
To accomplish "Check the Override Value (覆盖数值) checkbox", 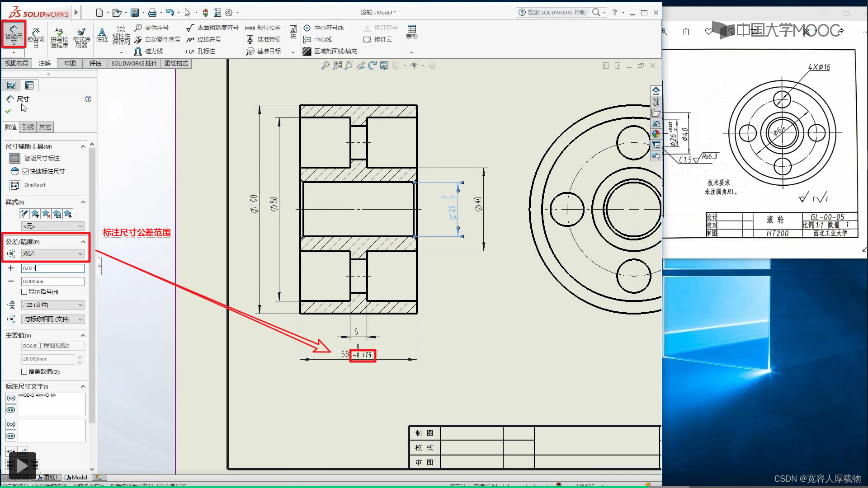I will point(24,371).
